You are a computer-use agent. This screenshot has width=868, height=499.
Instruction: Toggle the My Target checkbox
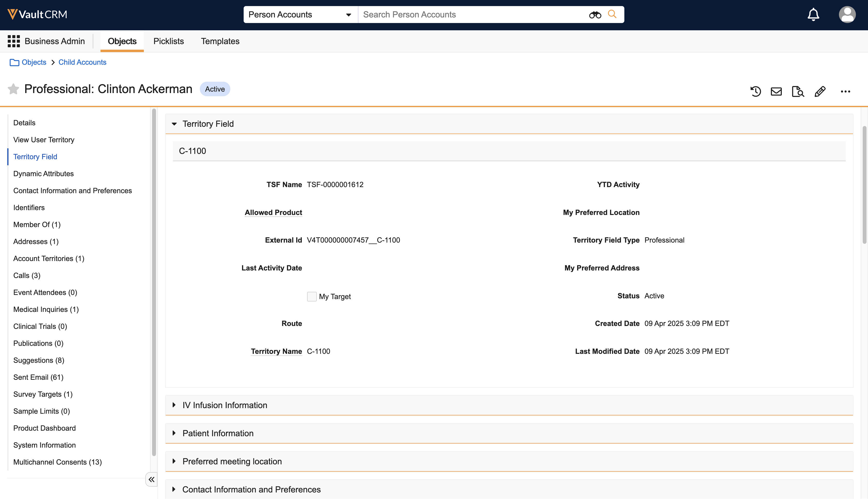point(312,296)
